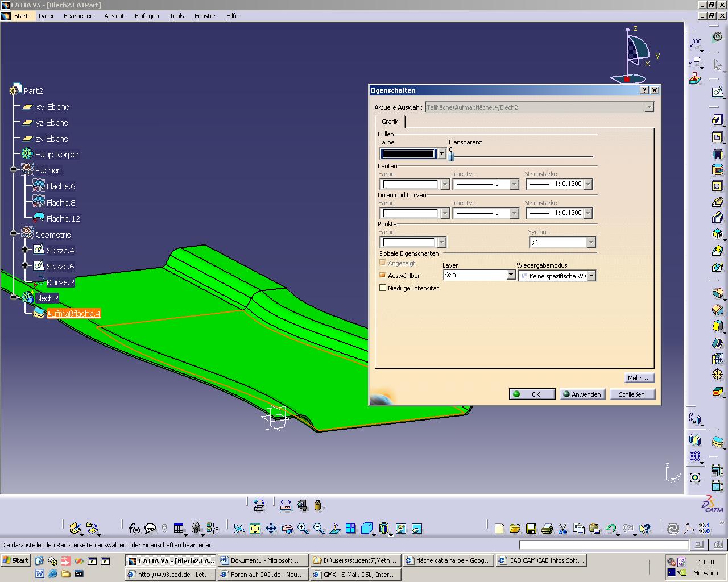Open the Einfügen menu

pos(147,16)
